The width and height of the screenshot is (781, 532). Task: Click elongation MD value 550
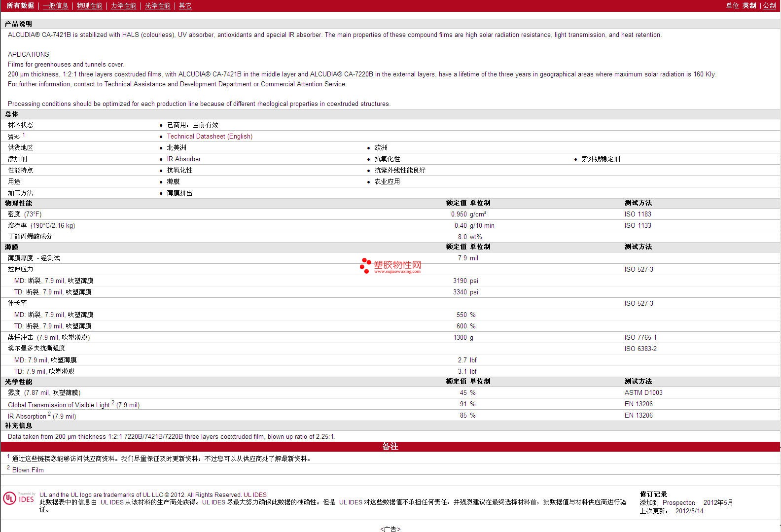coord(461,315)
